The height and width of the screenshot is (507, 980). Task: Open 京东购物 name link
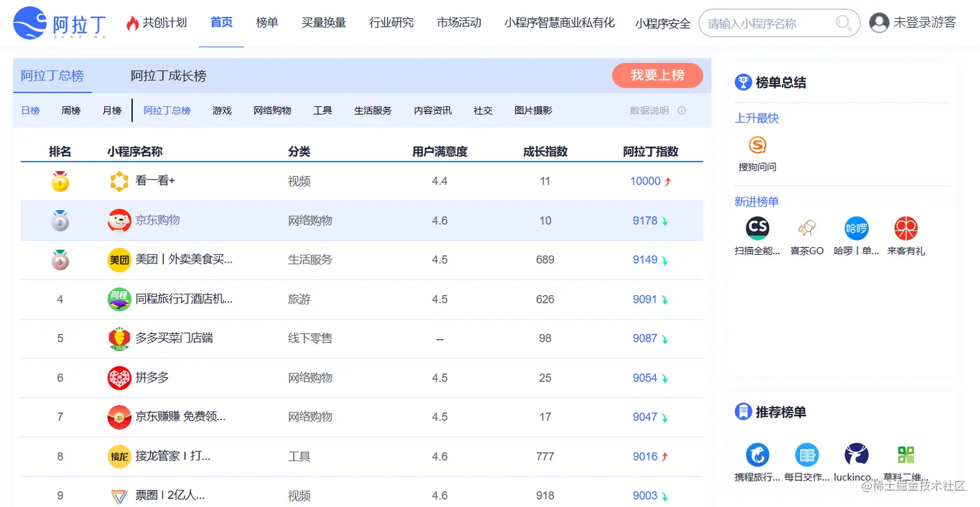pos(157,220)
